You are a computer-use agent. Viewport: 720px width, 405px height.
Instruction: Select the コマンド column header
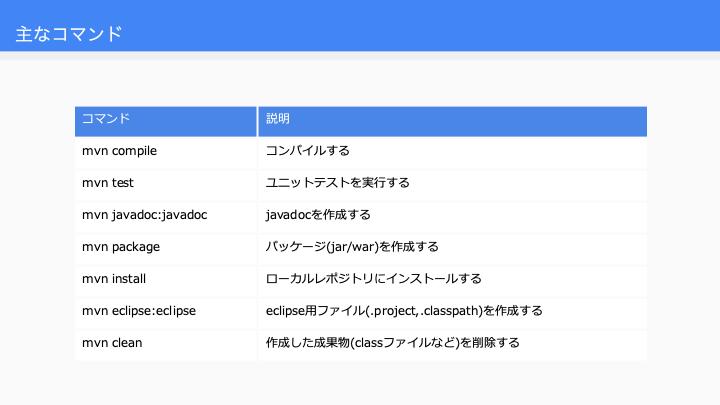point(166,121)
